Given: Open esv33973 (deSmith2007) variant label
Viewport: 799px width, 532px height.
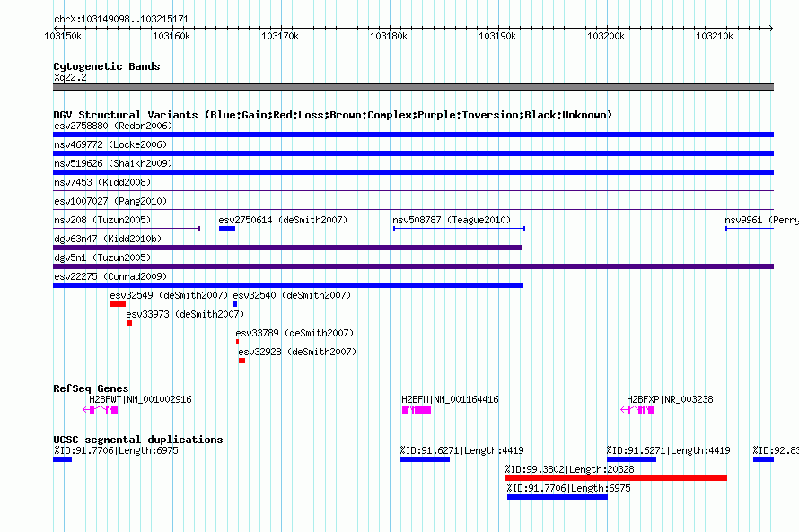Looking at the screenshot, I should coord(185,314).
